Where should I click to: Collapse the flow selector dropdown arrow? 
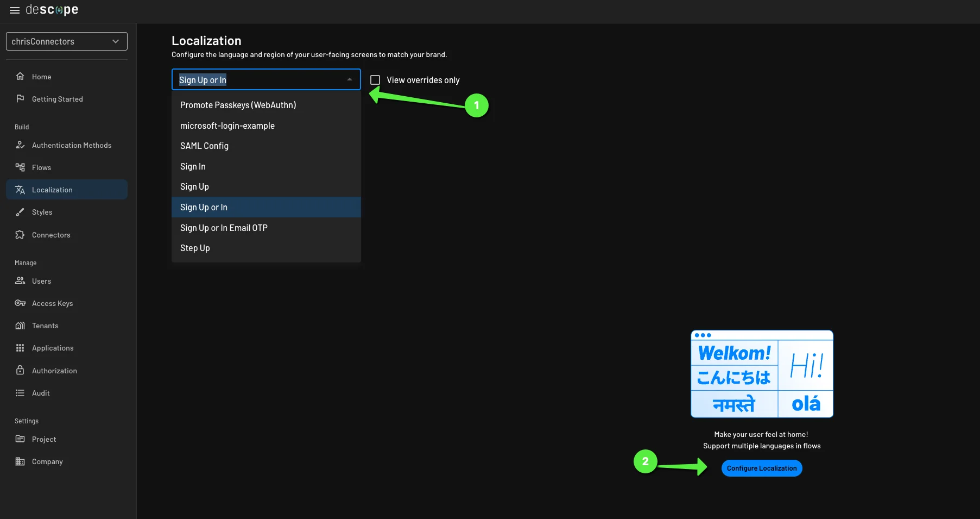(350, 80)
